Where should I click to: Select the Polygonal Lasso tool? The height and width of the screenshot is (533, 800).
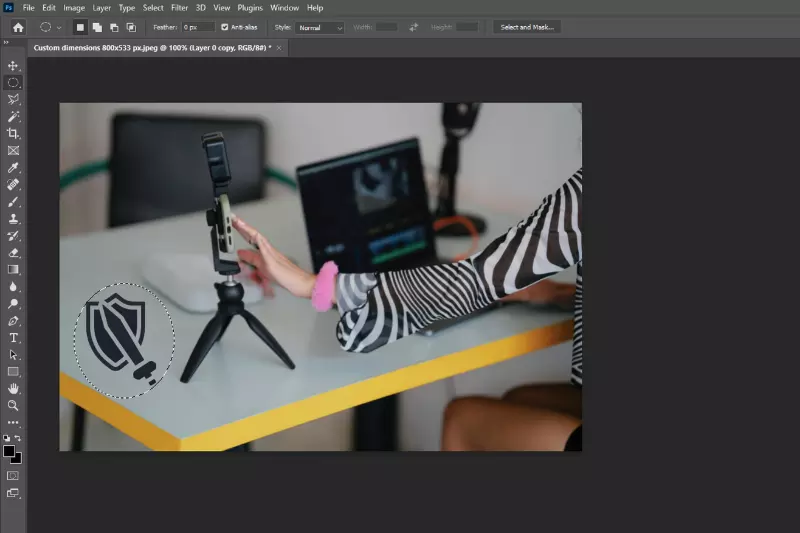[x=13, y=99]
